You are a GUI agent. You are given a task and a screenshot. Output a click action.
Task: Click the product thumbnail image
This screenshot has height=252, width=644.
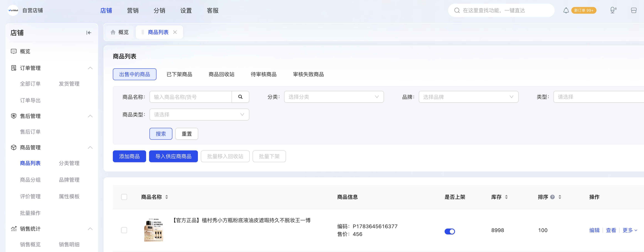pyautogui.click(x=154, y=230)
